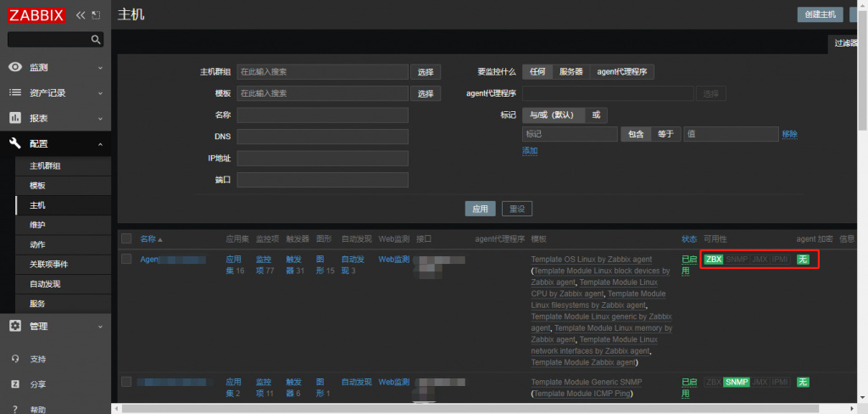The height and width of the screenshot is (414, 868).
Task: Click the chart icon for 报表
Action: click(15, 118)
